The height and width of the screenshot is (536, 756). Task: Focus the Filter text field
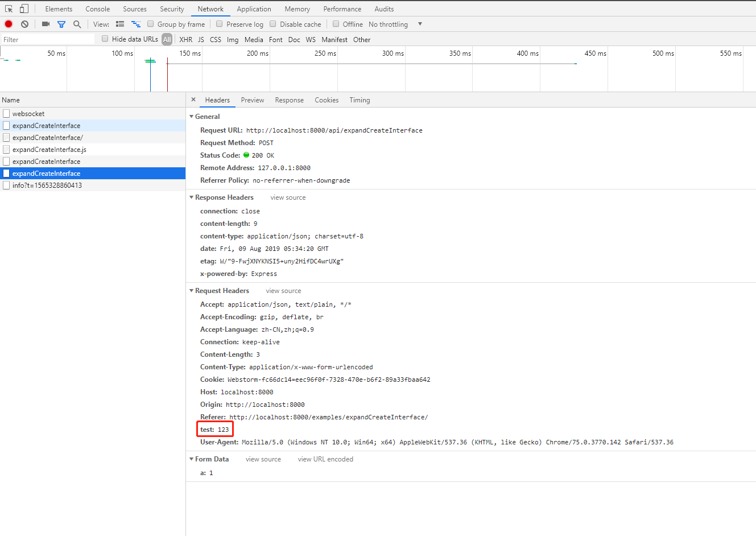point(48,39)
